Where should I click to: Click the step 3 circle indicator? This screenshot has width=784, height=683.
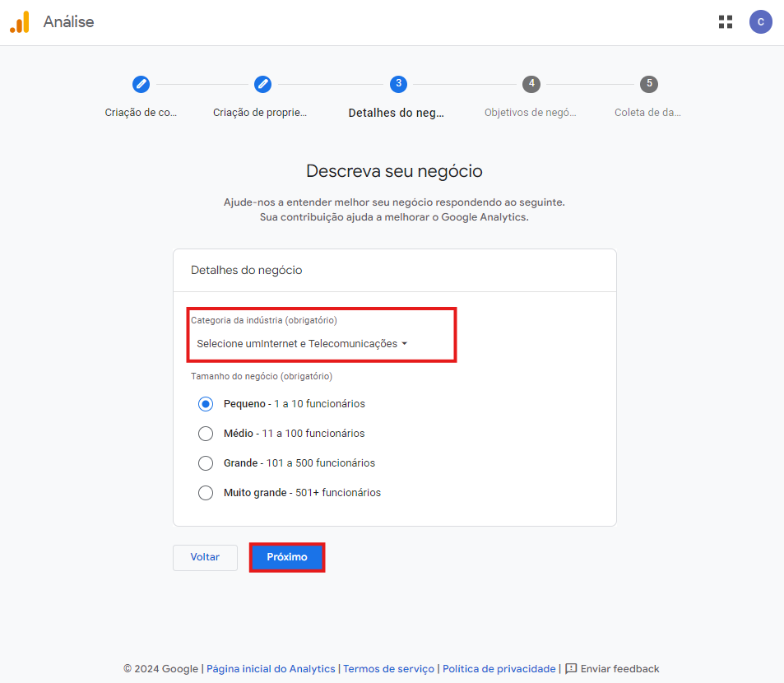coord(398,84)
